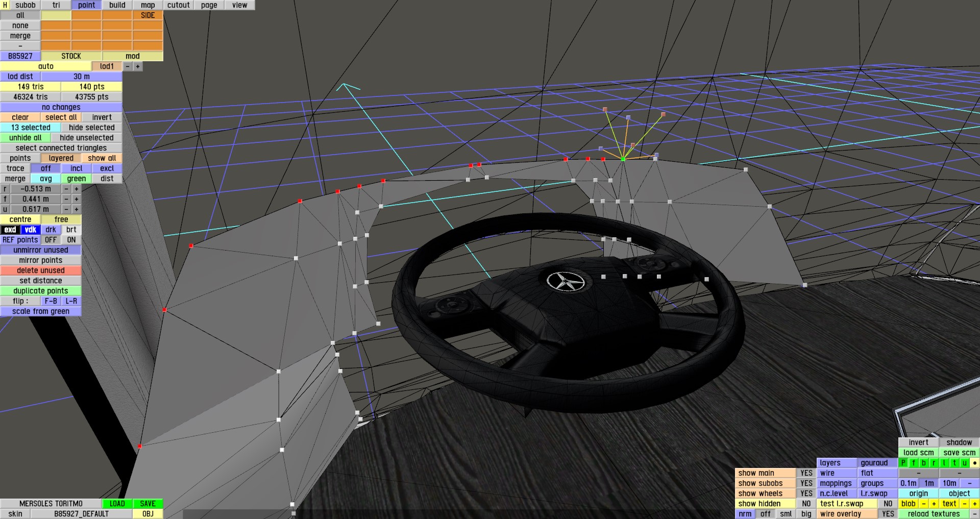Select the P view button

pyautogui.click(x=903, y=463)
